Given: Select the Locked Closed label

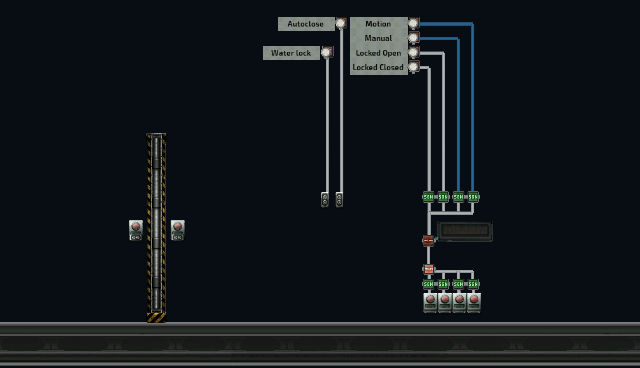Looking at the screenshot, I should (x=378, y=67).
